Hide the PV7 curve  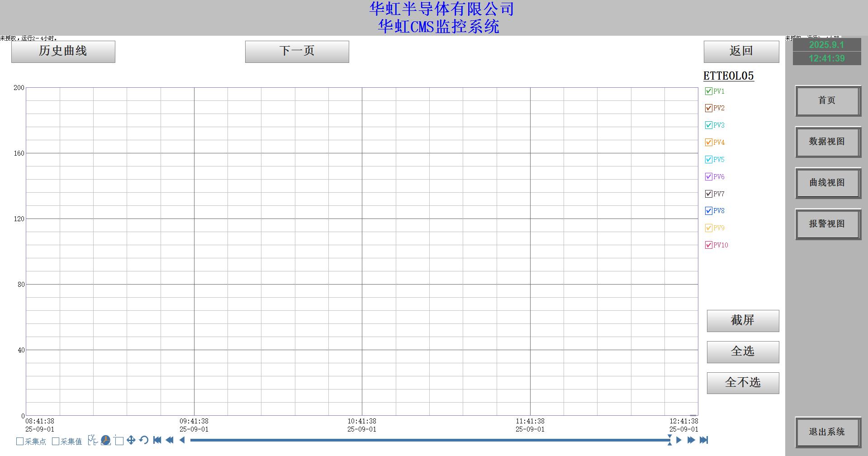709,194
